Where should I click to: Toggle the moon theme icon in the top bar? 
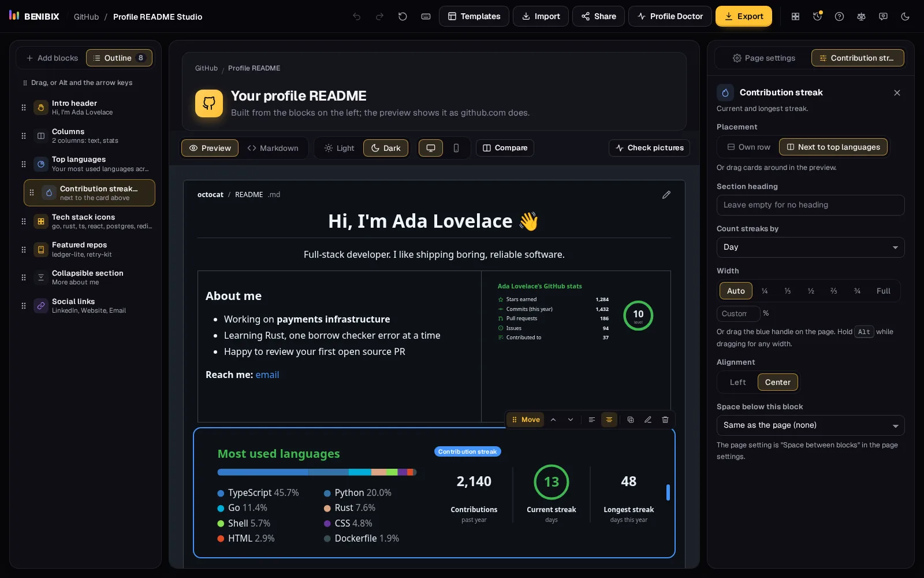pyautogui.click(x=905, y=16)
